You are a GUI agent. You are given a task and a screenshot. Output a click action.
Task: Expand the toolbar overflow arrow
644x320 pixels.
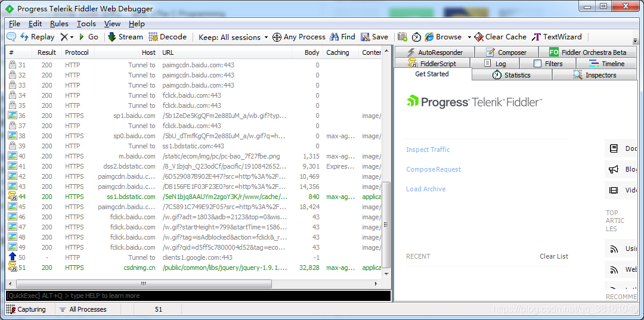pos(635,41)
